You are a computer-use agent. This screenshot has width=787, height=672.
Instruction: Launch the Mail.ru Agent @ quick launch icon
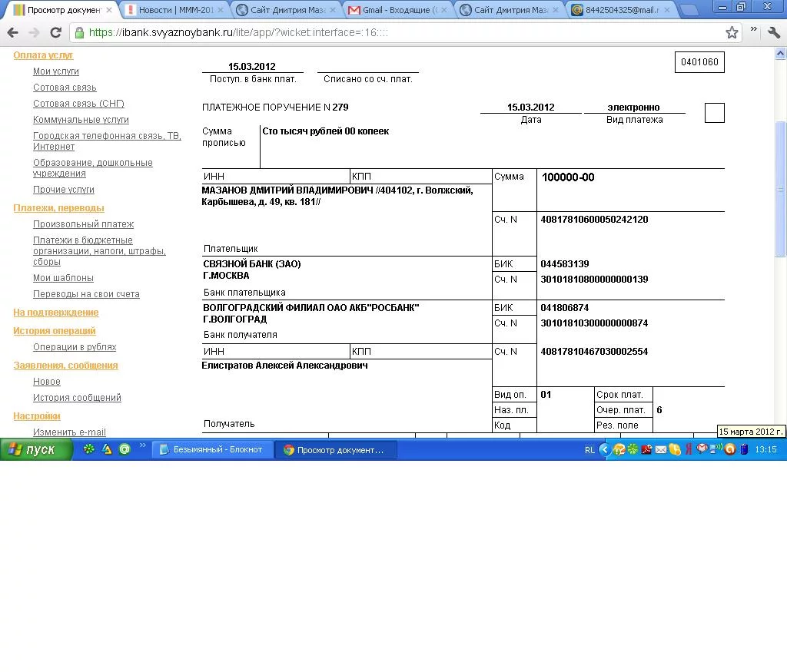125,449
